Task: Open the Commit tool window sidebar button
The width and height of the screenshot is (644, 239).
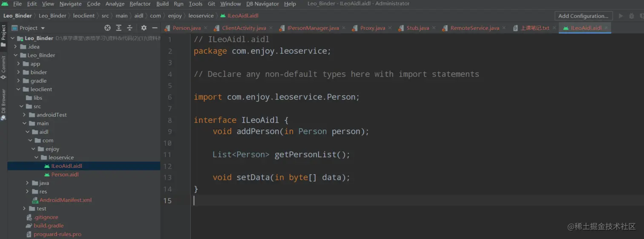Action: click(3, 67)
